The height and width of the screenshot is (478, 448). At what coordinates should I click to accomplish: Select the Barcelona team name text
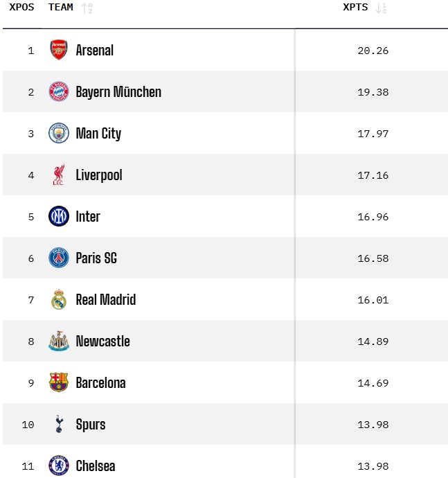click(101, 382)
